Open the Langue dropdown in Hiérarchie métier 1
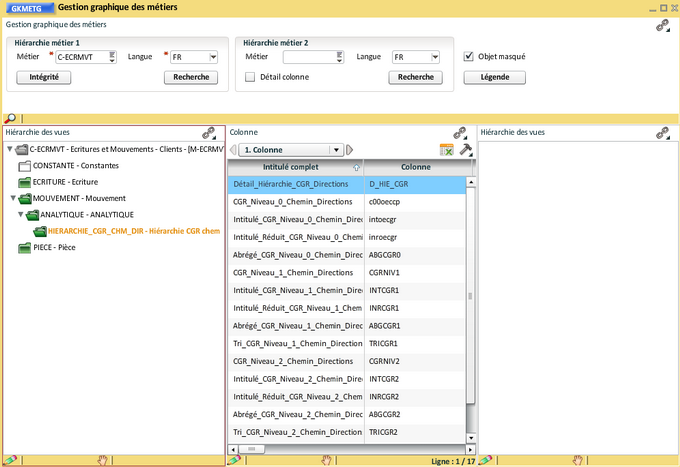This screenshot has height=467, width=680. pyautogui.click(x=212, y=57)
